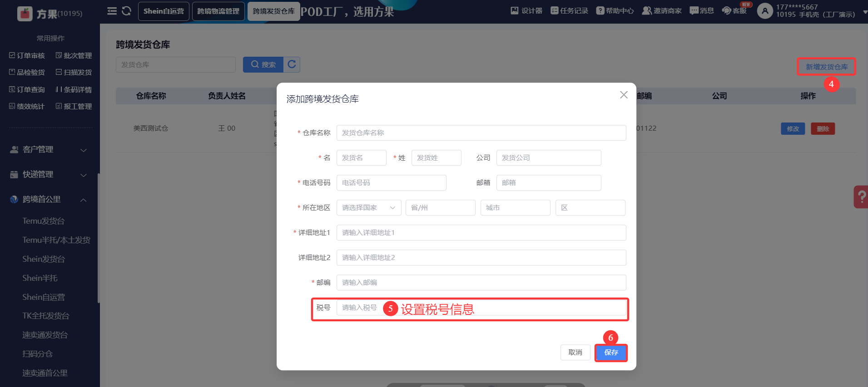Click 新增发货仓库 button
The image size is (868, 387).
[x=827, y=67]
